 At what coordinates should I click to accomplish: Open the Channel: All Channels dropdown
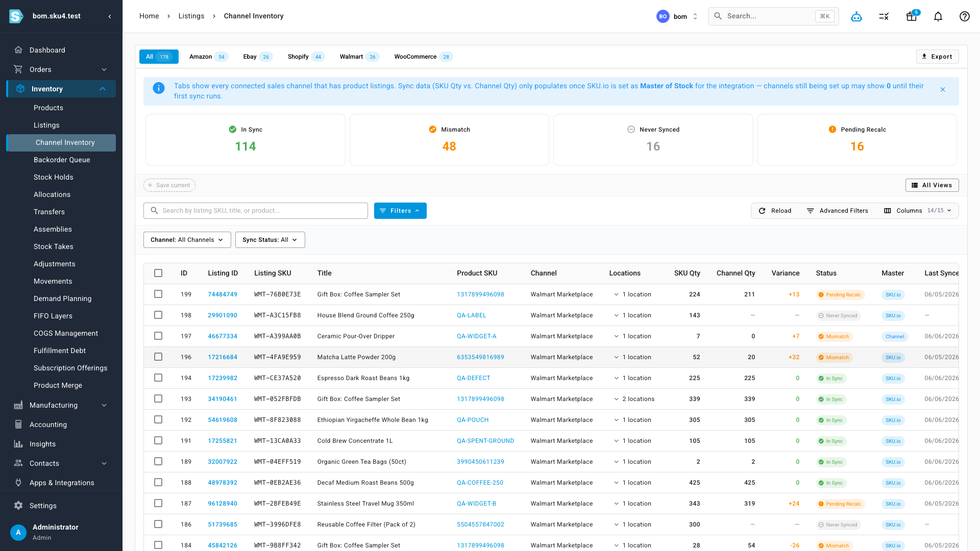point(187,240)
